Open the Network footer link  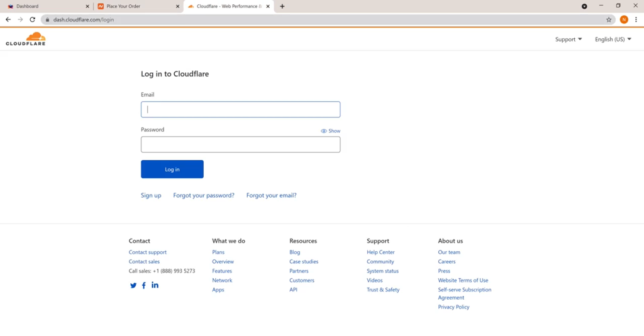[x=222, y=281]
